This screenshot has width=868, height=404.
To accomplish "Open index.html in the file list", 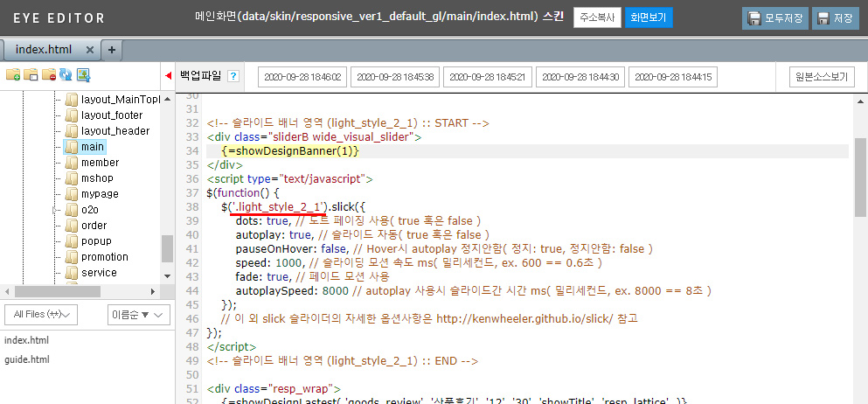I will point(26,340).
